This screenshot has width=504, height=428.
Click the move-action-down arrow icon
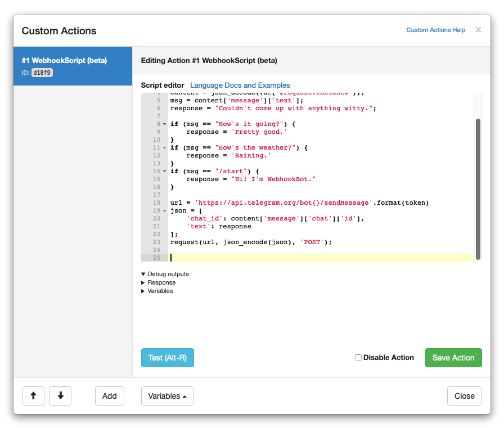click(60, 396)
